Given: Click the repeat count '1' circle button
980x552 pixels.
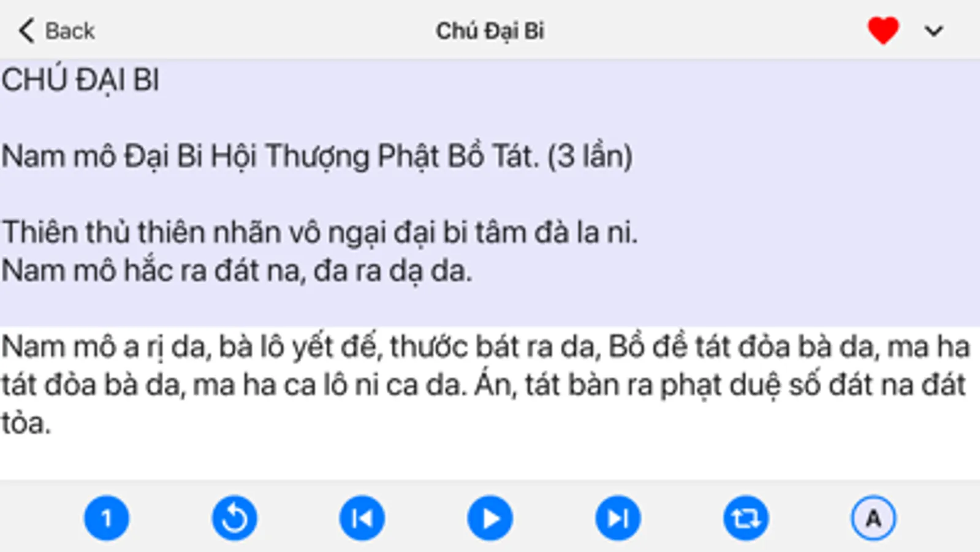Looking at the screenshot, I should (107, 518).
